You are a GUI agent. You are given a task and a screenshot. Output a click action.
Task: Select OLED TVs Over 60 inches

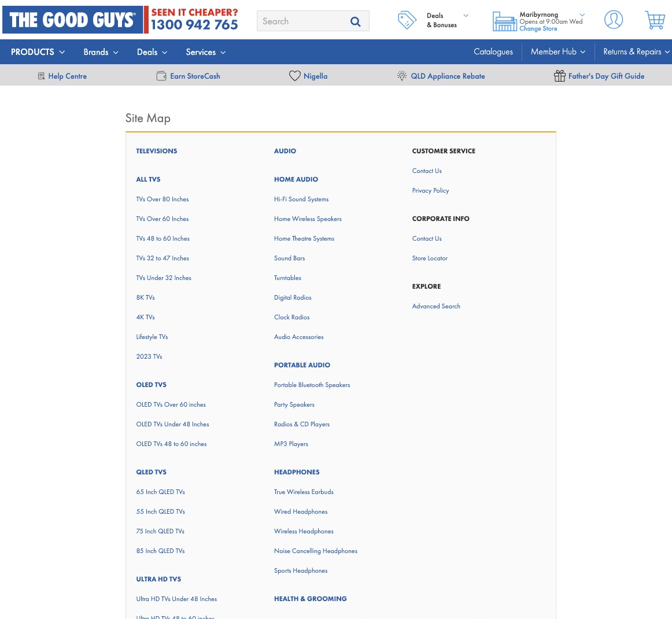coord(171,405)
